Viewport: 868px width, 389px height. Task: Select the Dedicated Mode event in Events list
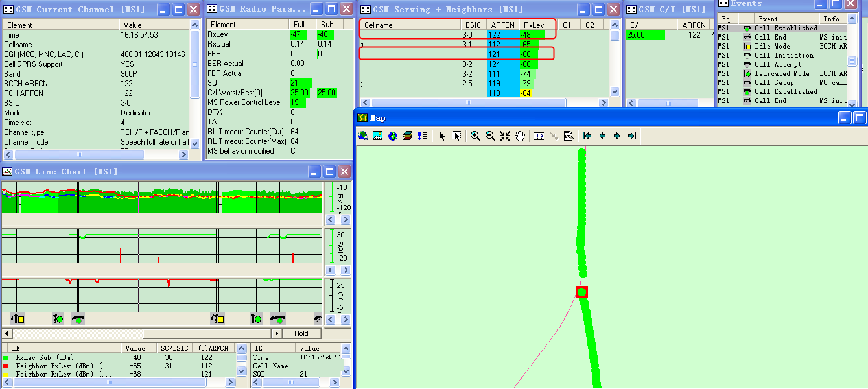pyautogui.click(x=781, y=74)
